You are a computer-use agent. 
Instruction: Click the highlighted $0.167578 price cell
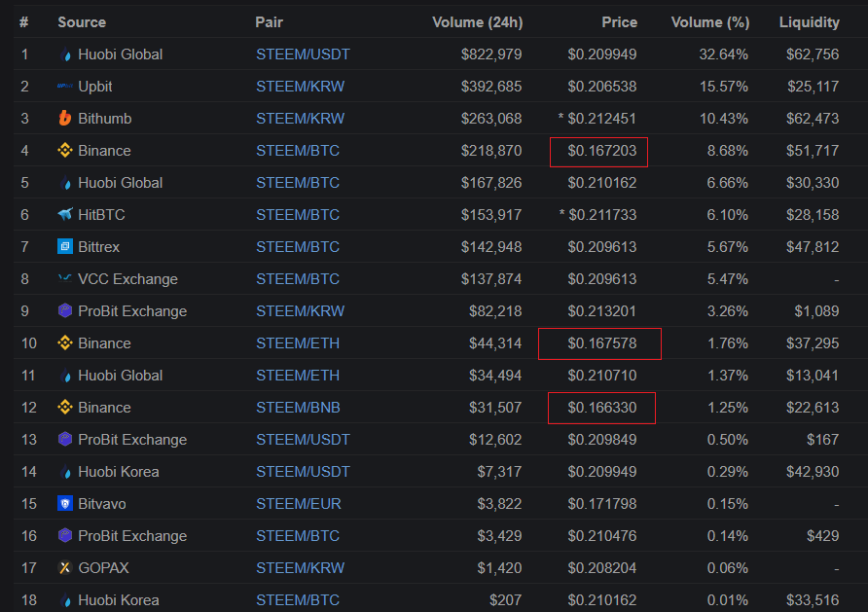point(601,343)
